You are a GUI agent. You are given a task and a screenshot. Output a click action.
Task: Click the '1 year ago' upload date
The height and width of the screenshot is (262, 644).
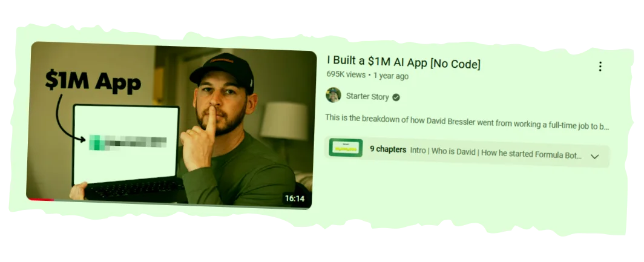pyautogui.click(x=391, y=76)
